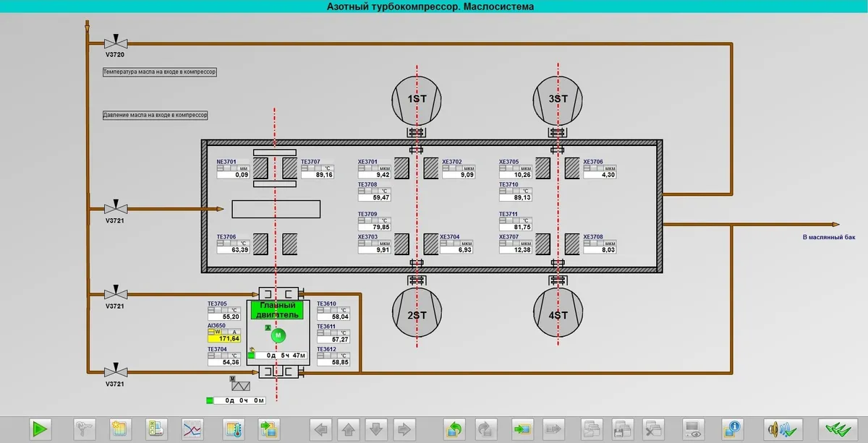This screenshot has height=443, width=868.
Task: Click the starred table icon
Action: tap(120, 429)
